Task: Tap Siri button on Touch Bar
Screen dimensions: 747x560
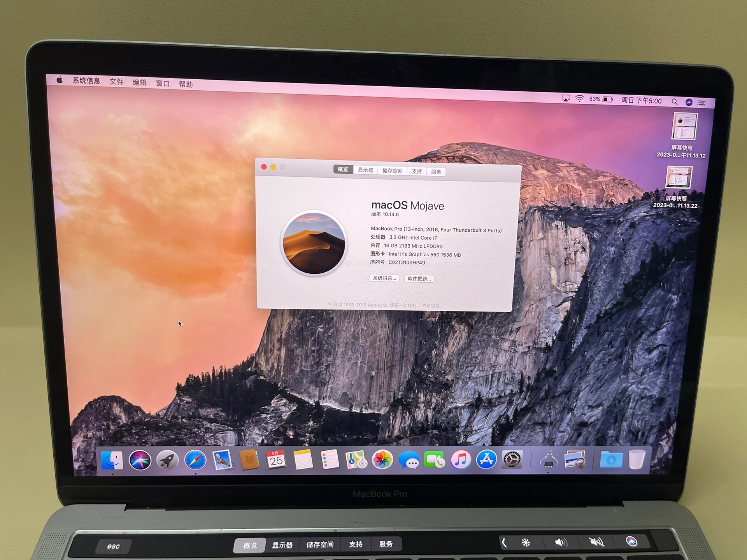Action: (x=631, y=541)
